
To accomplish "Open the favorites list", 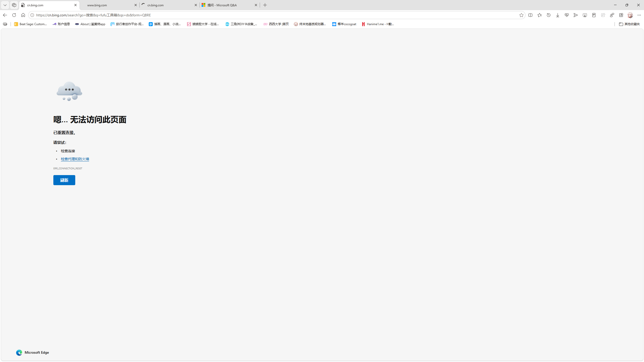I will 540,15.
